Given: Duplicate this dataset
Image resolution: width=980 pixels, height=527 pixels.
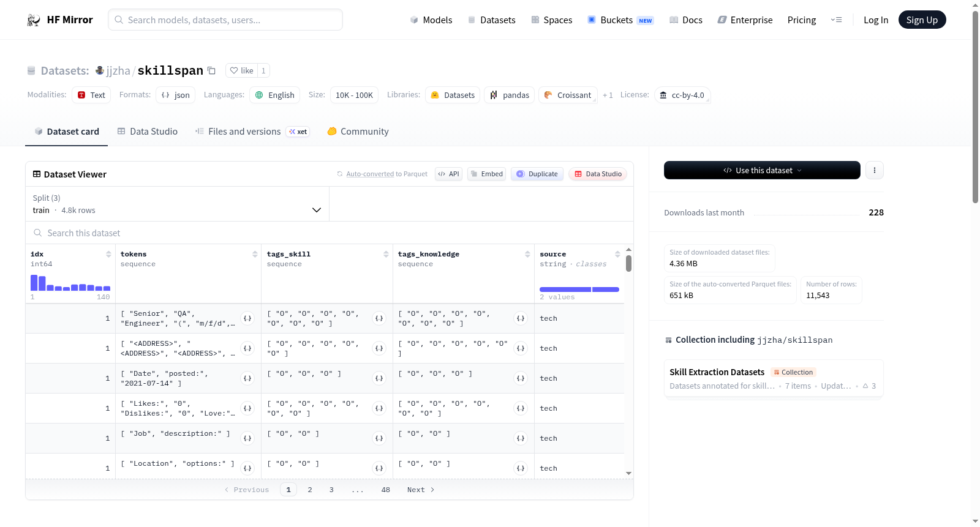Looking at the screenshot, I should (537, 174).
